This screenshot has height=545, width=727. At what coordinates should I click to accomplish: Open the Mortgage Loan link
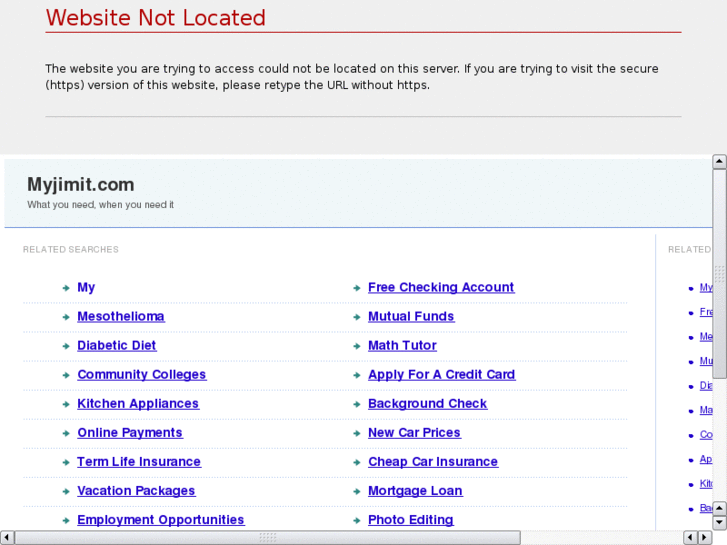click(415, 491)
